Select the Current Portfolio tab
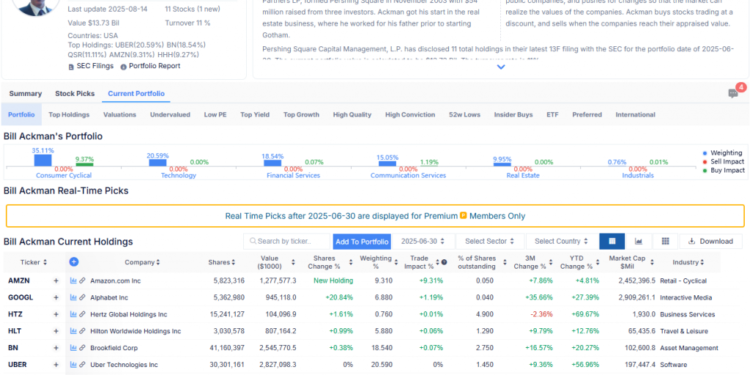The height and width of the screenshot is (375, 750). click(x=136, y=93)
